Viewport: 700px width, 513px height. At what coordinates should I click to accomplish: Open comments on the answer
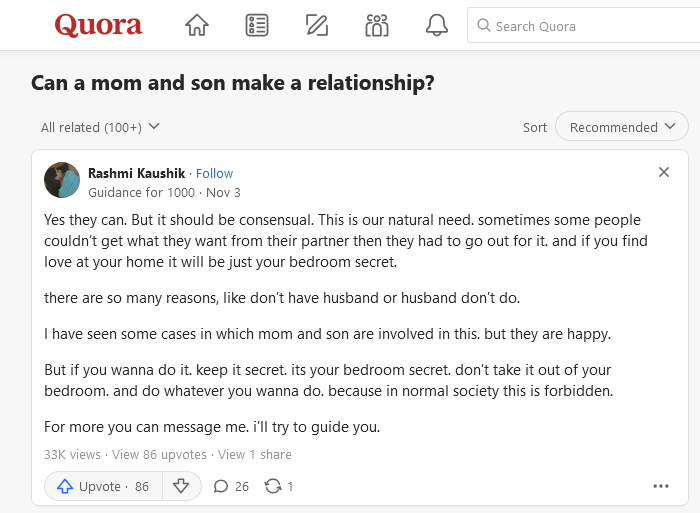(231, 486)
